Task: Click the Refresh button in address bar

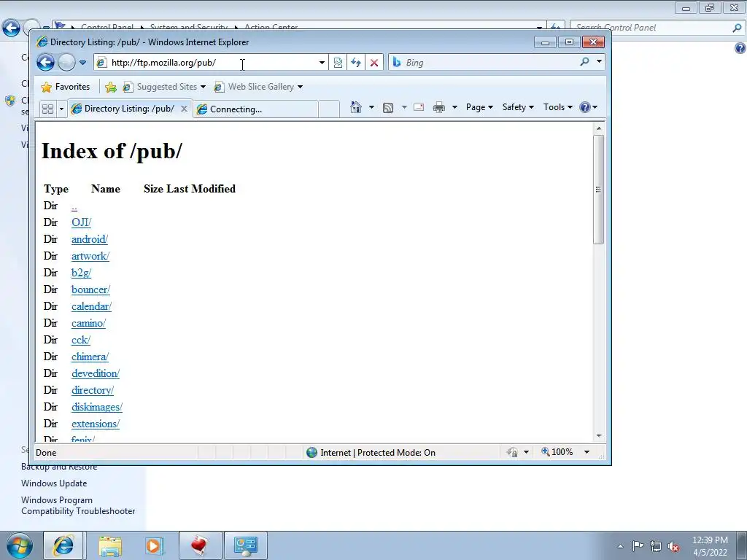Action: (356, 63)
